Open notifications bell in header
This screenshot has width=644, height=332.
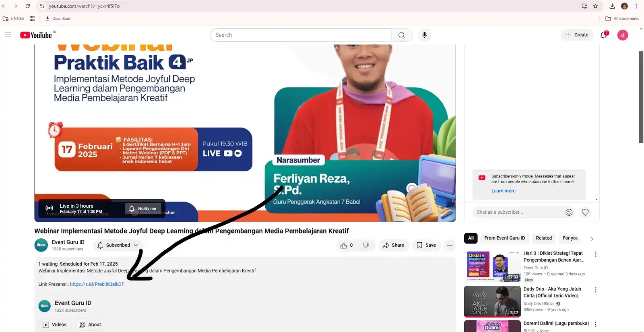click(x=603, y=35)
